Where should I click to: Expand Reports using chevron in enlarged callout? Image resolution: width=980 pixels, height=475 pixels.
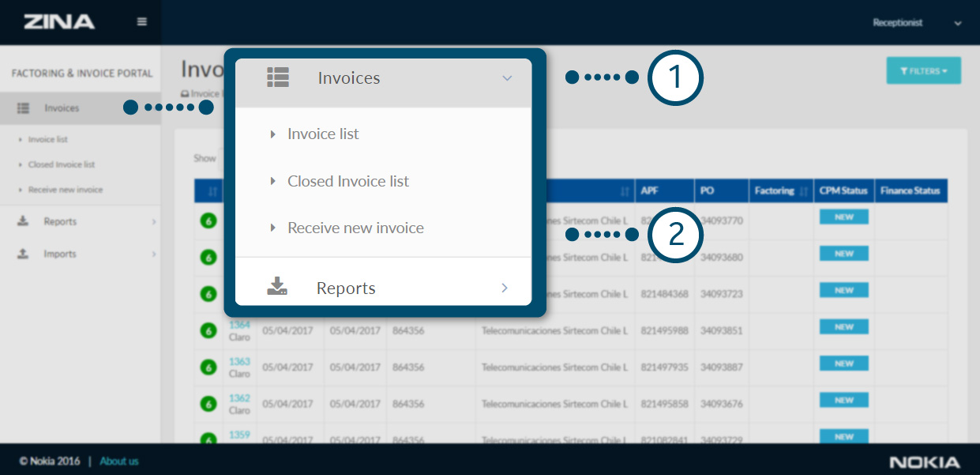tap(505, 288)
